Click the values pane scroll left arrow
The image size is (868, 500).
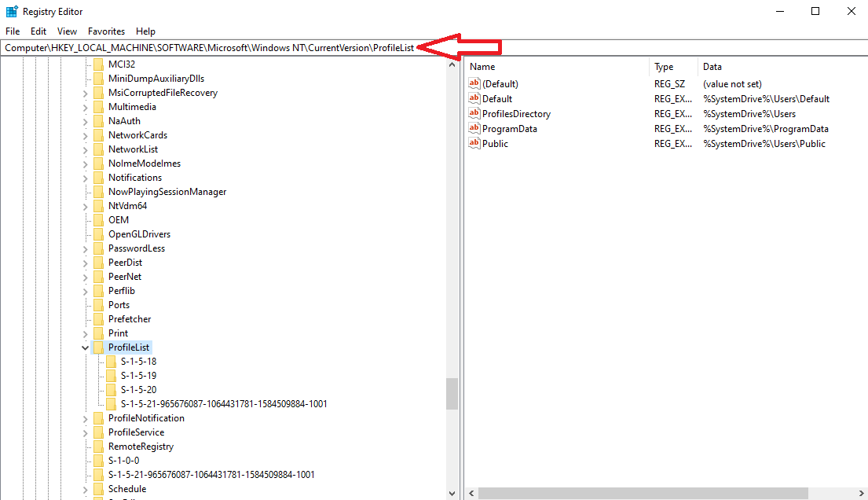471,494
